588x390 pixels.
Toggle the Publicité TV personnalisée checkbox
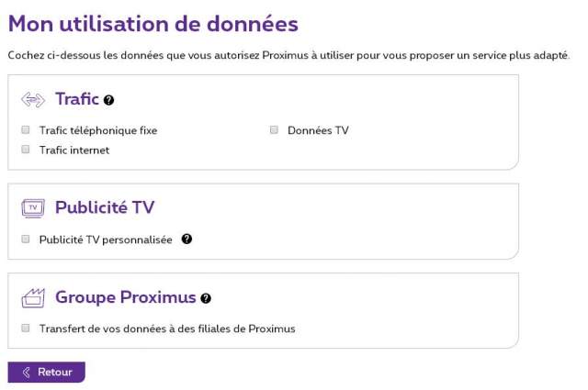(26, 240)
